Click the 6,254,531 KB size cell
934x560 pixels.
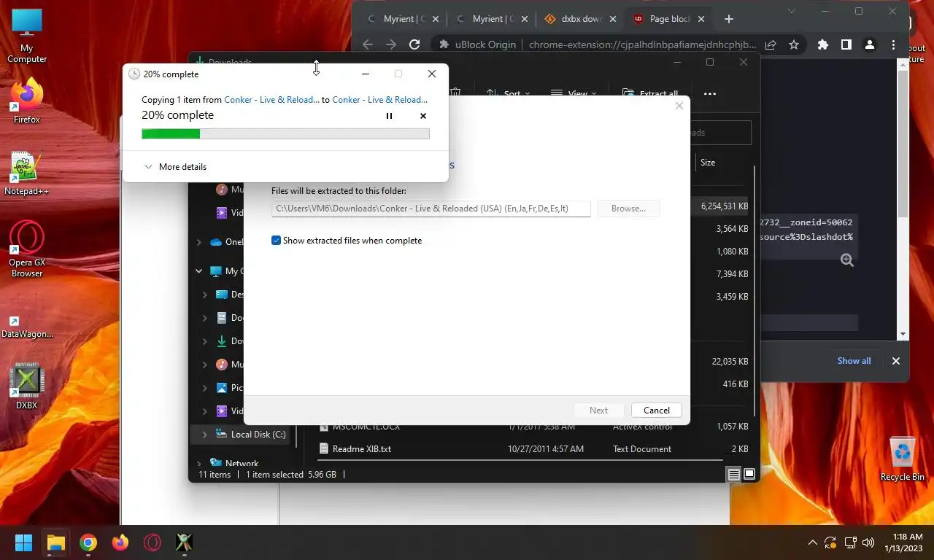point(725,206)
